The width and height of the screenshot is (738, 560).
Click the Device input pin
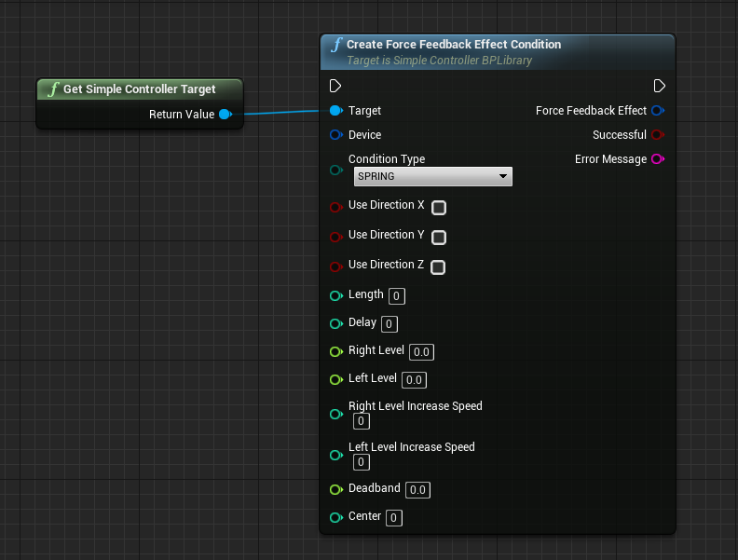[x=336, y=135]
